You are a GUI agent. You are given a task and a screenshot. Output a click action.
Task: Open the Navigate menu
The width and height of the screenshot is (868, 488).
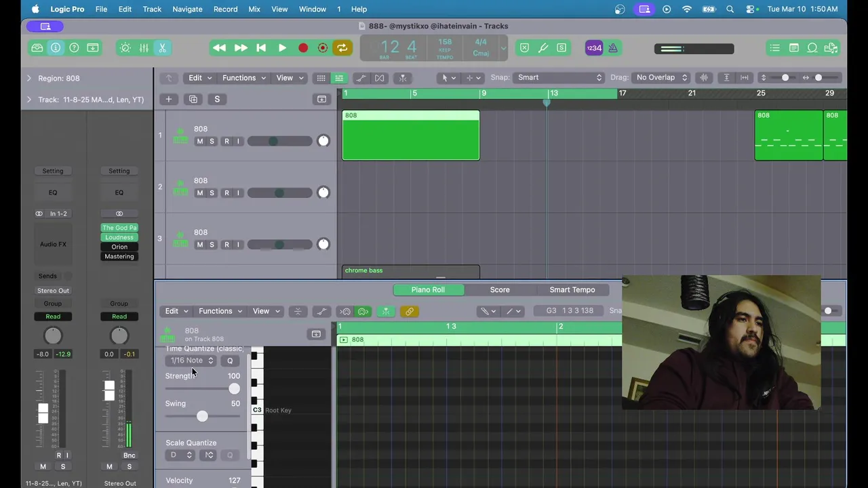click(x=187, y=9)
